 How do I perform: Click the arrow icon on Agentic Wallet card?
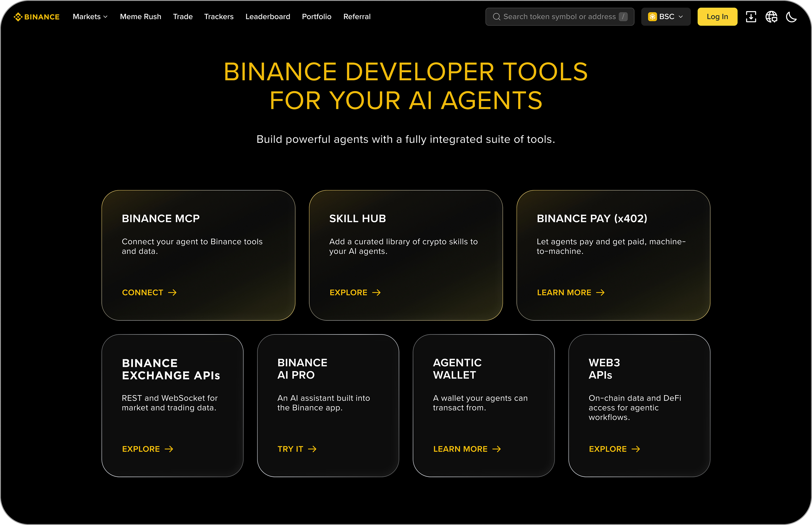point(497,449)
